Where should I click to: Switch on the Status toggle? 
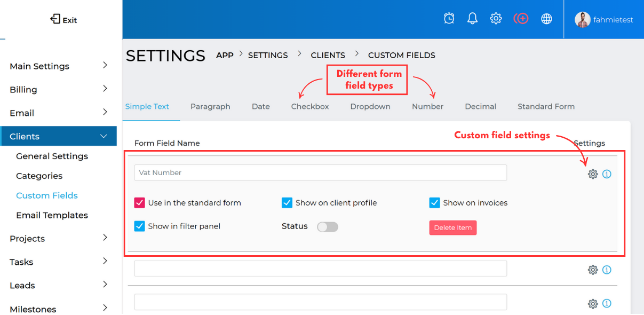click(x=328, y=227)
